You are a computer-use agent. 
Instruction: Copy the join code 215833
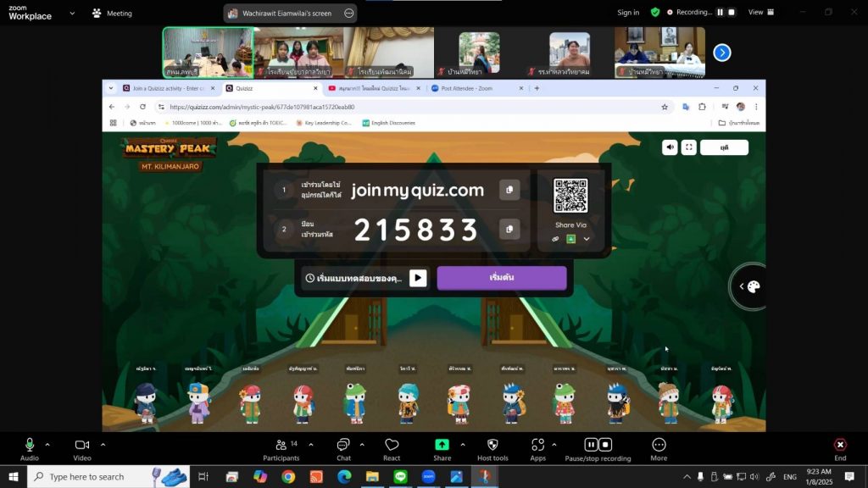pos(509,229)
